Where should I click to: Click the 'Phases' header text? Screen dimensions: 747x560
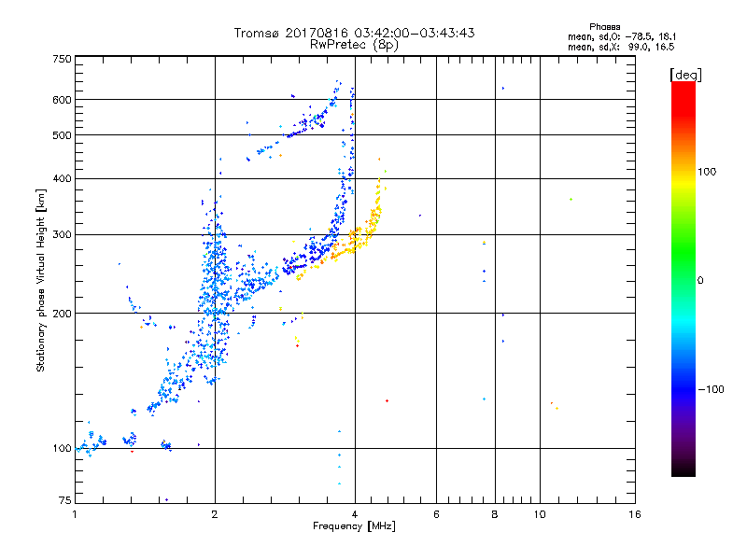604,27
